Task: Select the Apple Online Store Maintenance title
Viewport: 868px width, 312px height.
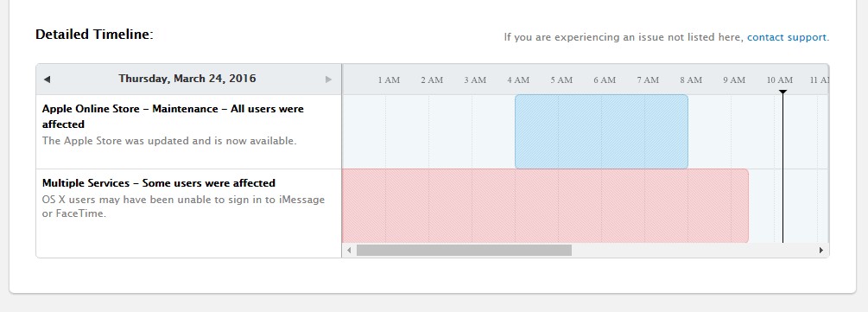Action: click(173, 117)
